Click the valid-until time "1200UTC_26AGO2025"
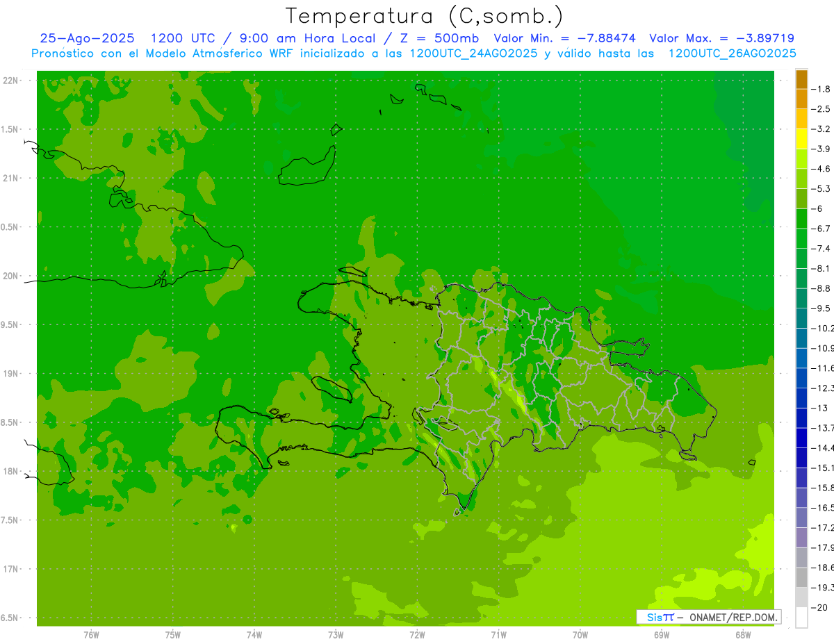This screenshot has height=644, width=834. pyautogui.click(x=732, y=53)
